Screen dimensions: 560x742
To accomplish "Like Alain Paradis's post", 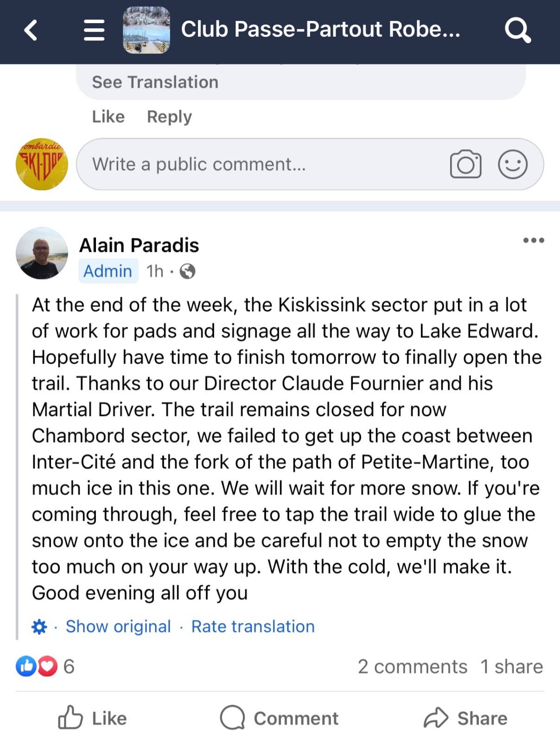I will (93, 718).
